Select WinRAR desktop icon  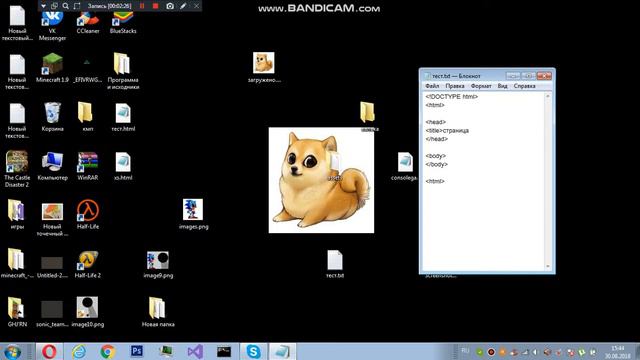pos(87,166)
